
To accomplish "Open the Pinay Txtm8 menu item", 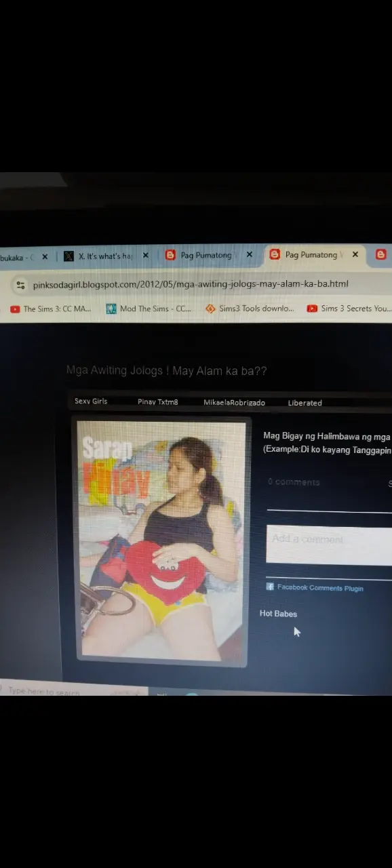I will 158,402.
